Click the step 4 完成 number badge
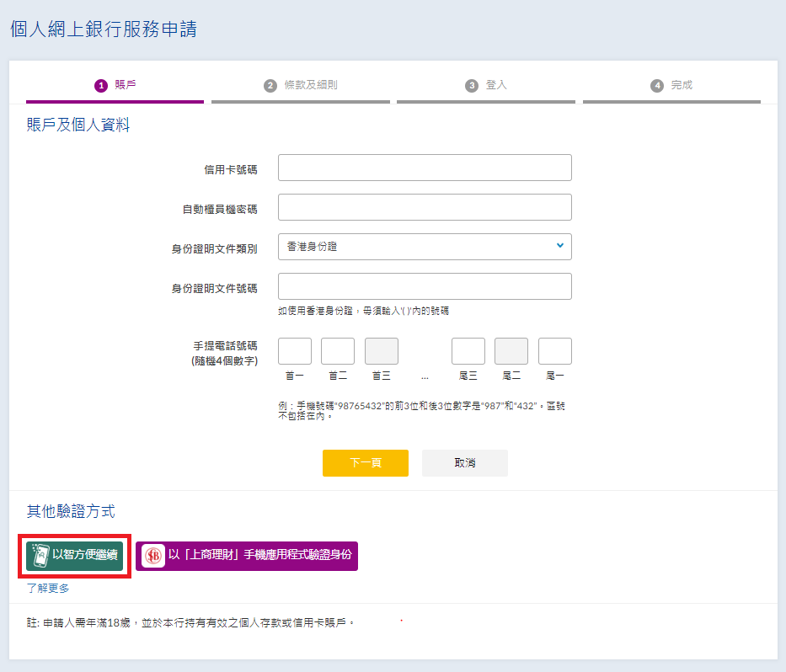 (657, 85)
